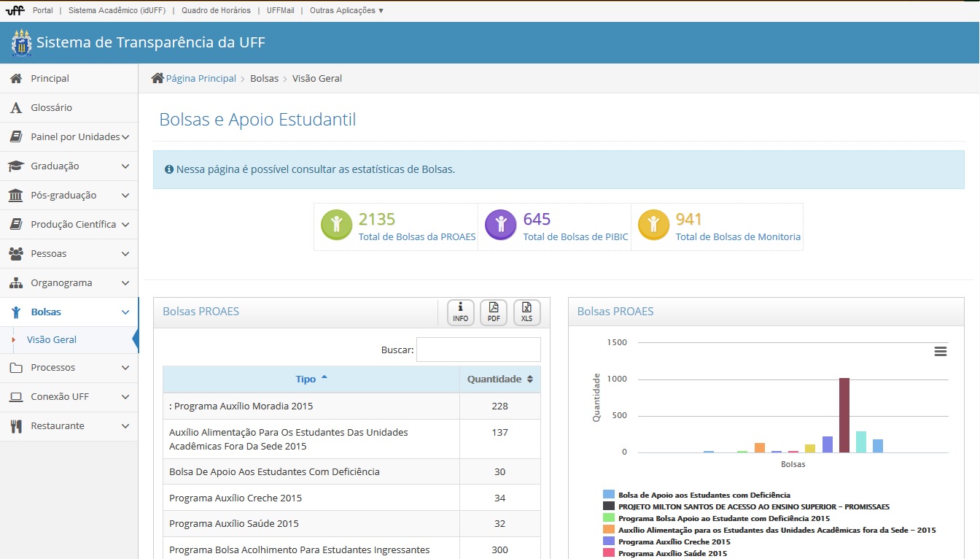Click Bolsa De Apoio Aos Estudantes Com Deficiência cell

click(311, 471)
